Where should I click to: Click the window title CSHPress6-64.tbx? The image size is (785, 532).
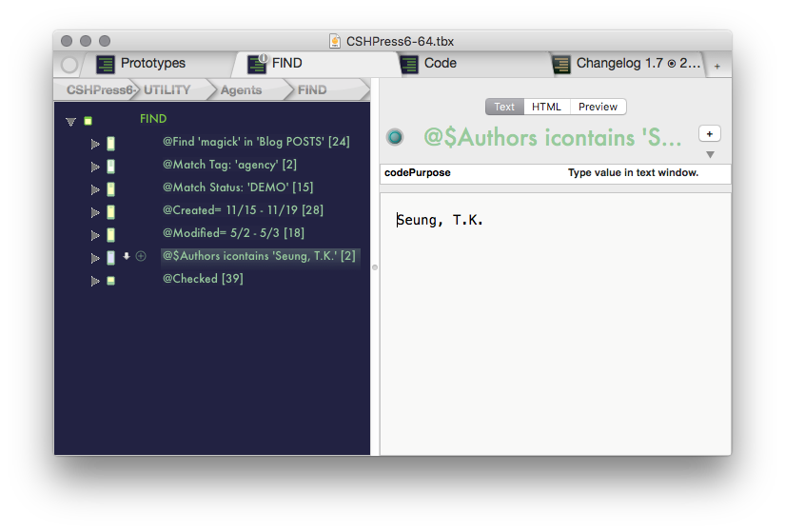pos(400,41)
